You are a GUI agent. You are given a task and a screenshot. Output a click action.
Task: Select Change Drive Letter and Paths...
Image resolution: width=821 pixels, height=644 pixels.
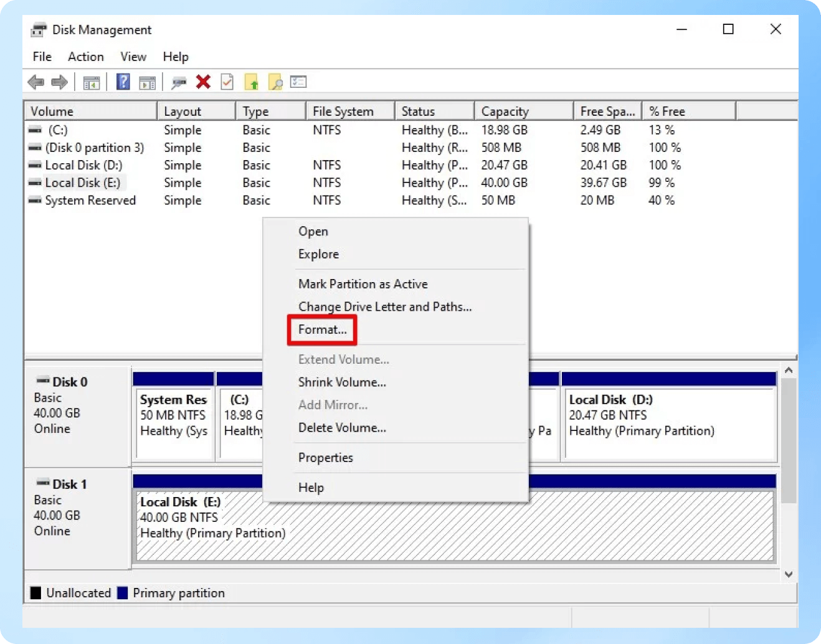[x=396, y=306]
